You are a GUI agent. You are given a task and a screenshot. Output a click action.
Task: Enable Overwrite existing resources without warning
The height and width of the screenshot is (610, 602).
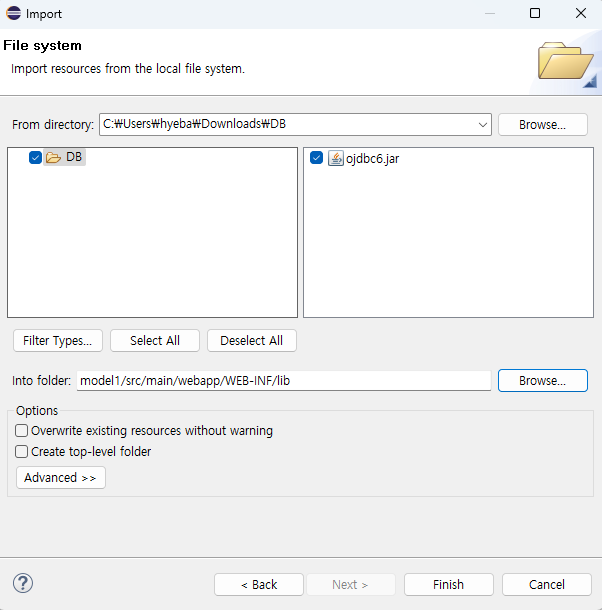[21, 431]
